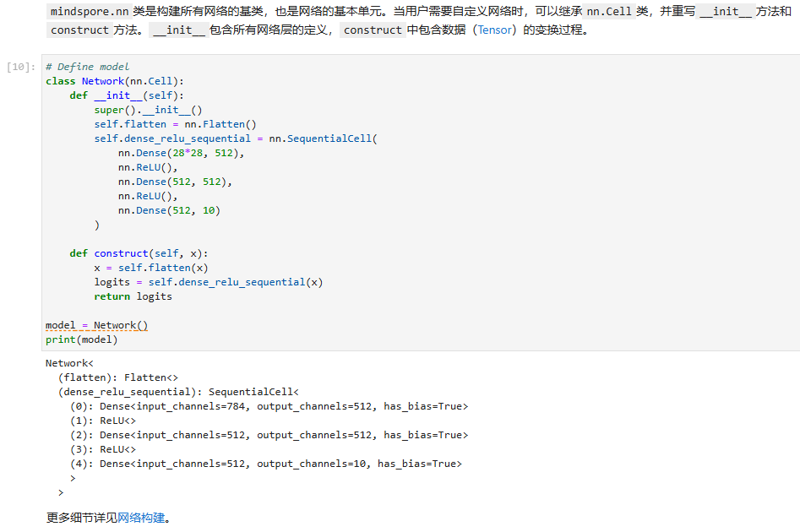This screenshot has width=800, height=532.
Task: Click 'return logits' line
Action: pos(133,296)
